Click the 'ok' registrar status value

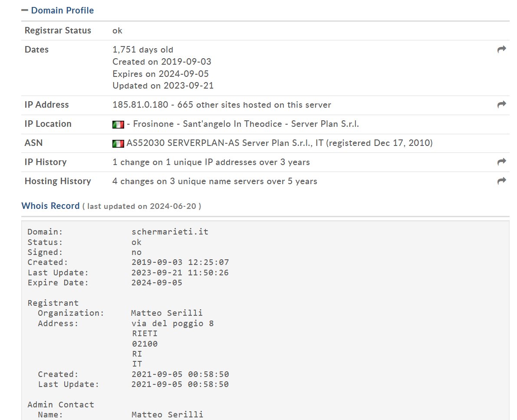click(117, 31)
